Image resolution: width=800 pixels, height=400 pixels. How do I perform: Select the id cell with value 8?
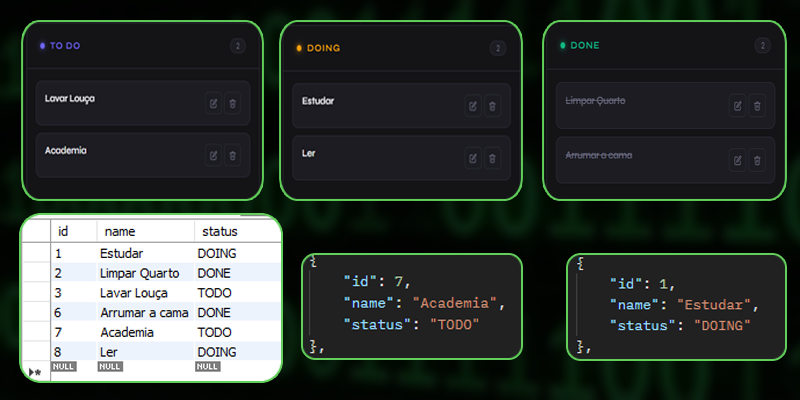click(73, 352)
